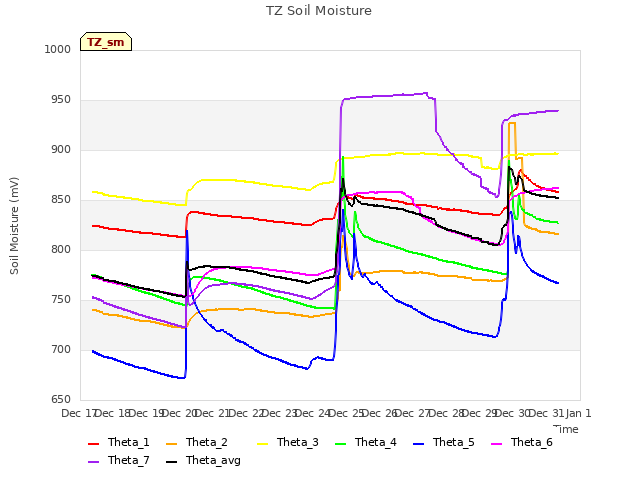Click the Theta_4 legend entry
Image resolution: width=640 pixels, height=480 pixels.
pyautogui.click(x=366, y=442)
